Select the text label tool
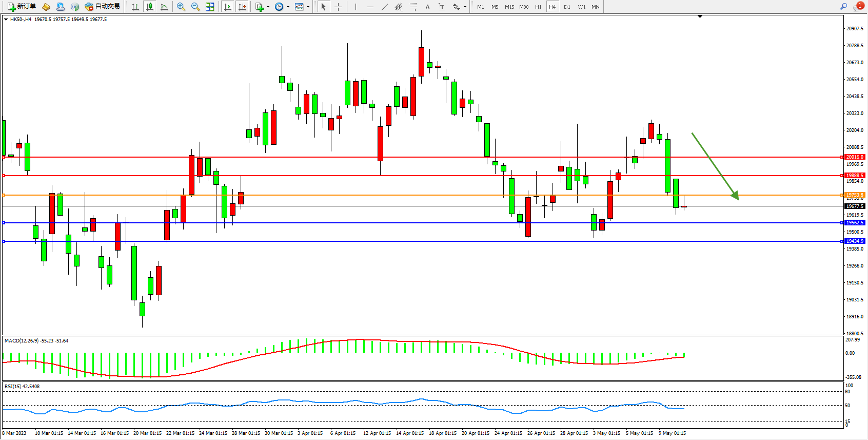This screenshot has width=868, height=440. point(442,7)
